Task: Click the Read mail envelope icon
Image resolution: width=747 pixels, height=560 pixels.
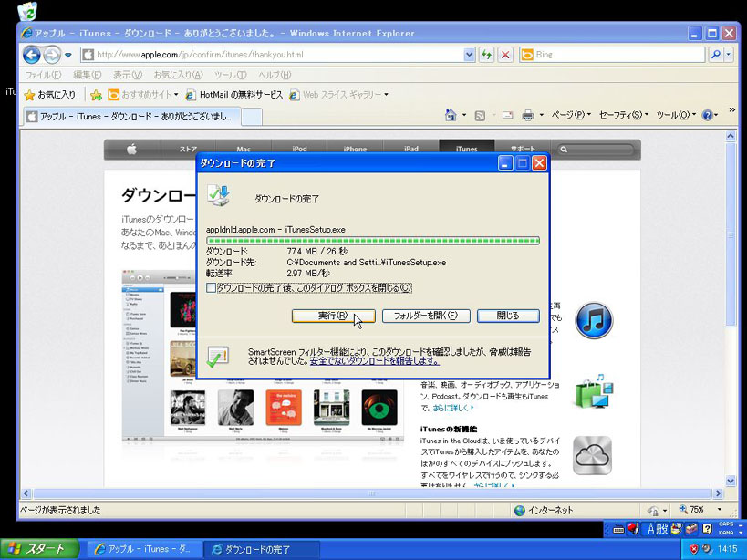Action: (507, 115)
